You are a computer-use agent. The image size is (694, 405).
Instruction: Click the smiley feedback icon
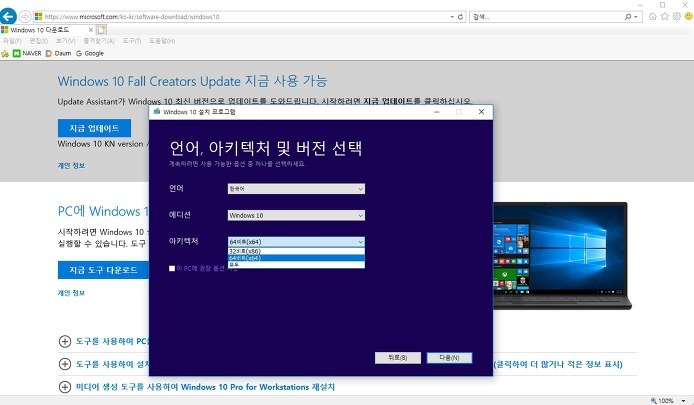(688, 16)
